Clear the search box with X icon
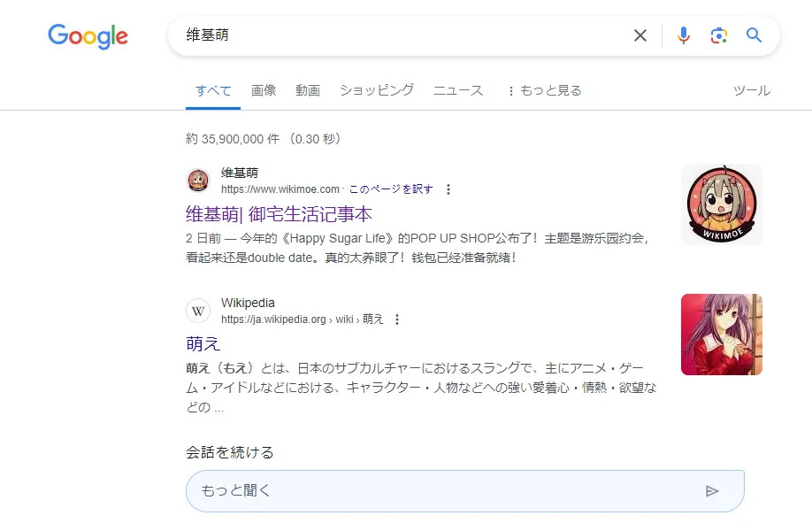The width and height of the screenshot is (812, 531). click(x=640, y=35)
